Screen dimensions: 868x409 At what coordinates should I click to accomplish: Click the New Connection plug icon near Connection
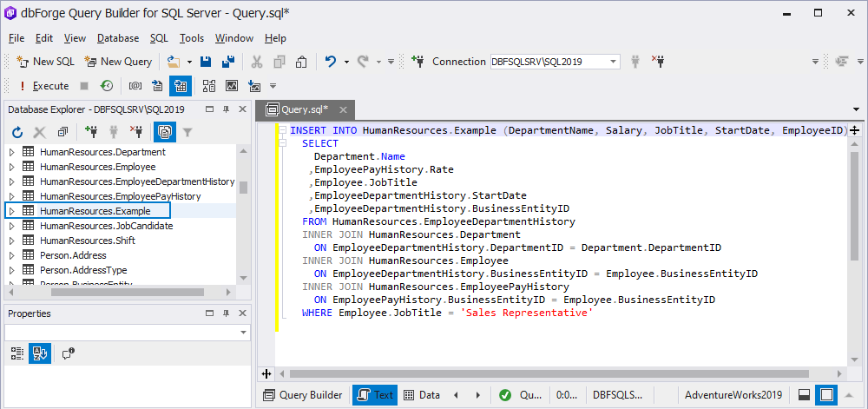[418, 62]
